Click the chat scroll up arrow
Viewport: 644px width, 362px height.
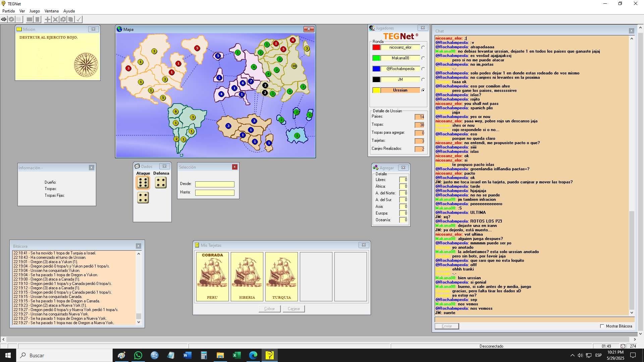click(x=632, y=39)
